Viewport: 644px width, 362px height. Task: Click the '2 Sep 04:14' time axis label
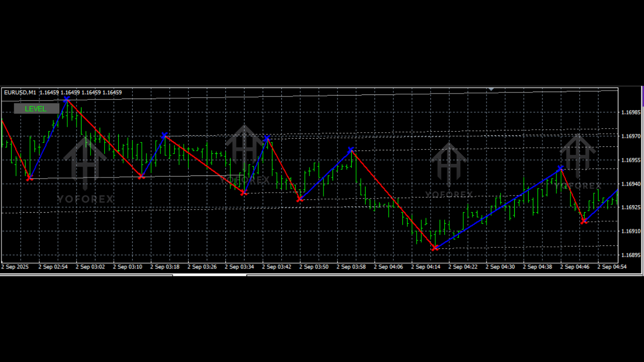click(x=426, y=267)
